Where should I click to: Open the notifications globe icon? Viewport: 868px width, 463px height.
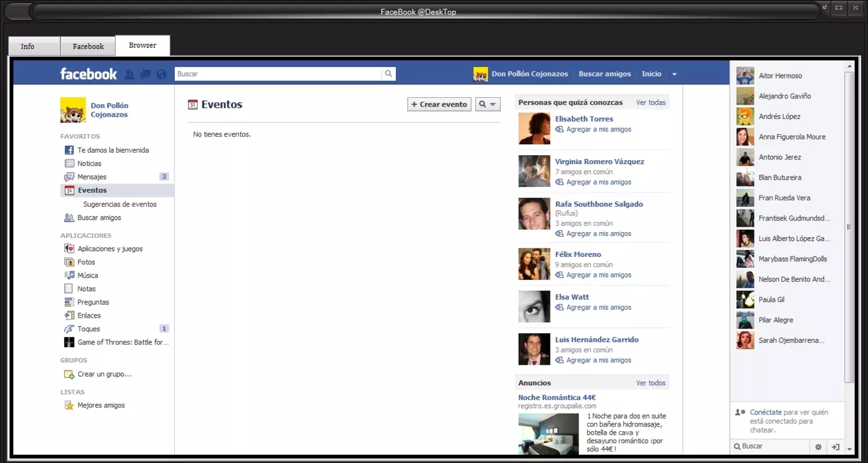click(161, 74)
